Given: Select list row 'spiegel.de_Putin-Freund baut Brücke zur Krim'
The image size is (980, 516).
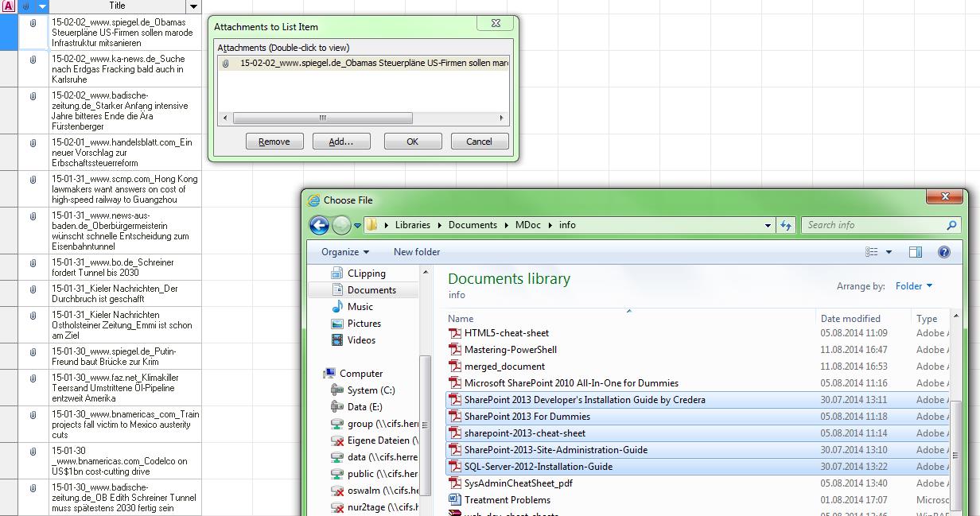Looking at the screenshot, I should pos(126,357).
